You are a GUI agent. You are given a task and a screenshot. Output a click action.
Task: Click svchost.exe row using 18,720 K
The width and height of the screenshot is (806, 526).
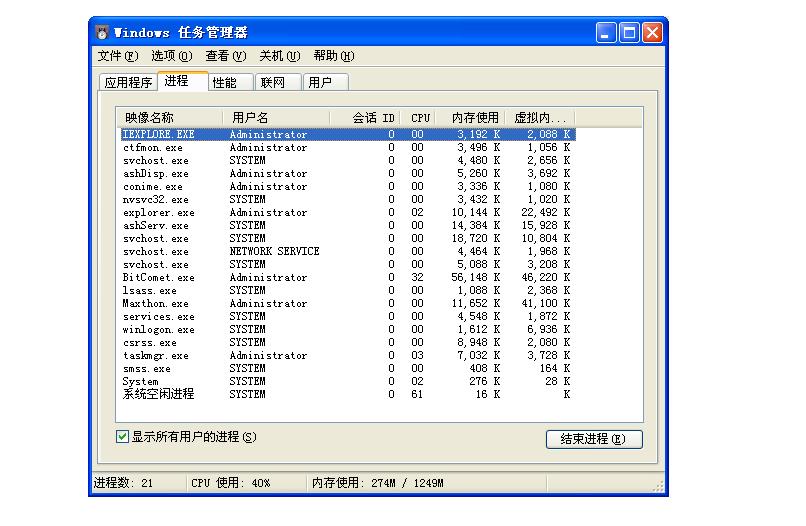click(x=348, y=239)
